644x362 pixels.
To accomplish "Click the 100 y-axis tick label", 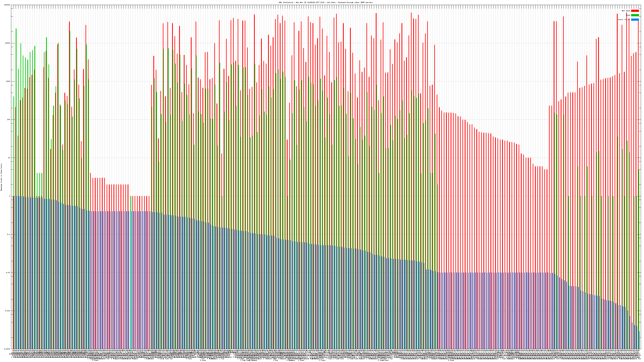I will [8, 120].
